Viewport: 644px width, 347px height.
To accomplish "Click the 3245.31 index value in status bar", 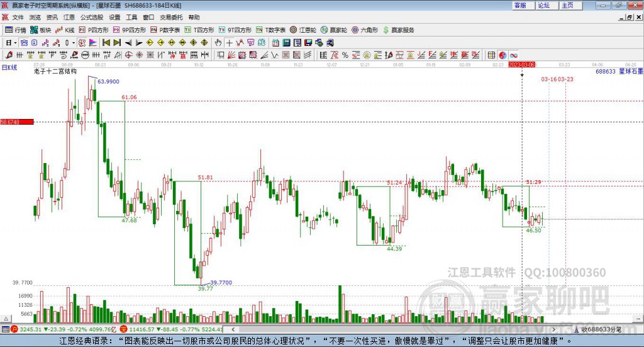I will coord(31,329).
